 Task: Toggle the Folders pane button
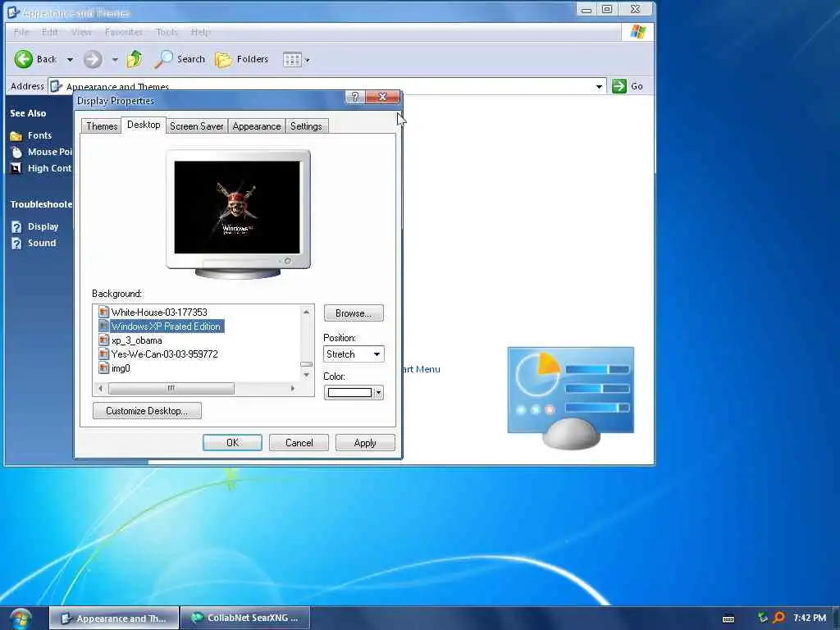pos(242,59)
